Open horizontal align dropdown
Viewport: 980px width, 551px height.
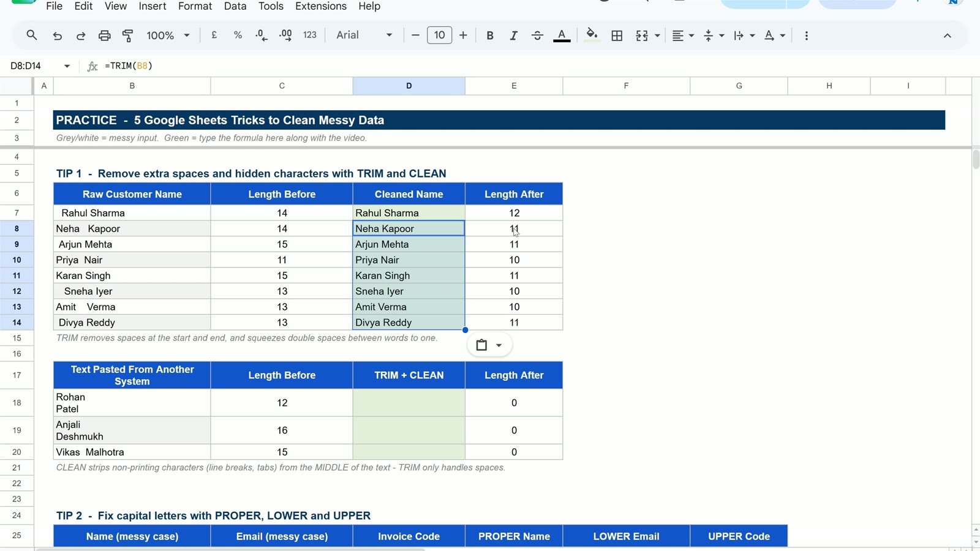(x=682, y=36)
